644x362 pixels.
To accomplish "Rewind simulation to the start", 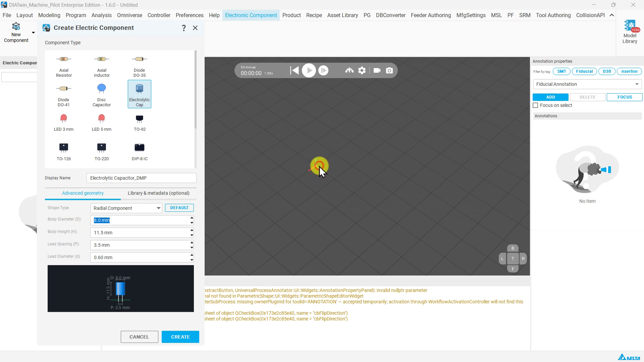I will (x=294, y=70).
